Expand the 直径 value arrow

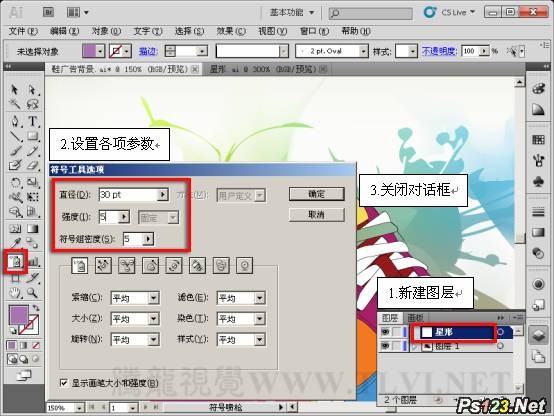point(163,194)
